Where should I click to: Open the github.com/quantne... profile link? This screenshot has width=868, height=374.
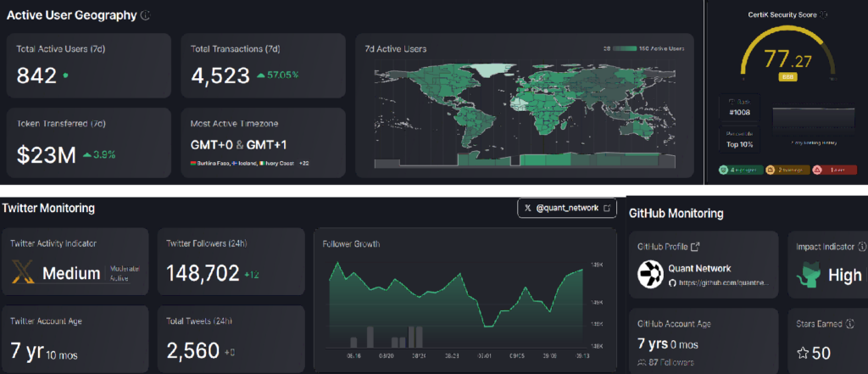pyautogui.click(x=724, y=282)
